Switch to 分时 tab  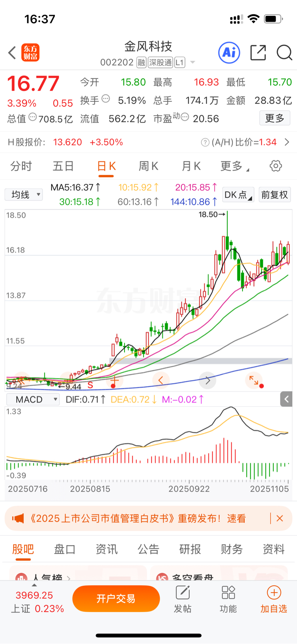pyautogui.click(x=21, y=166)
